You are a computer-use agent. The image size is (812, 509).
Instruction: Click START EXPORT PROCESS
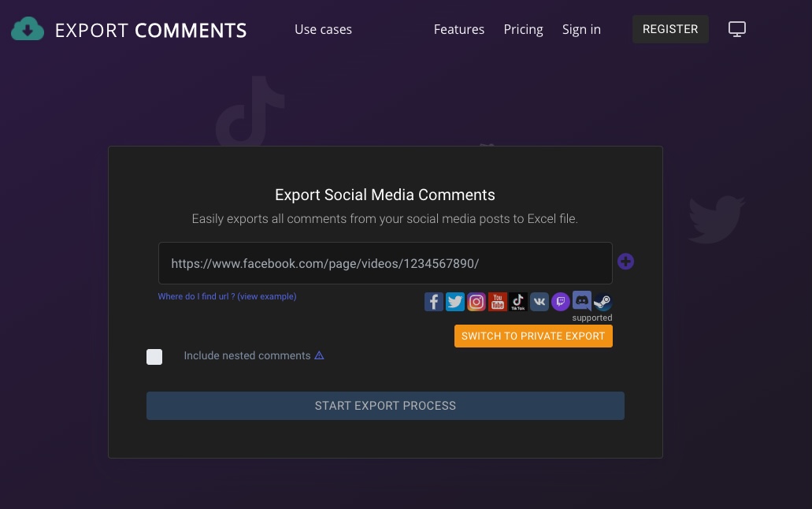385,406
